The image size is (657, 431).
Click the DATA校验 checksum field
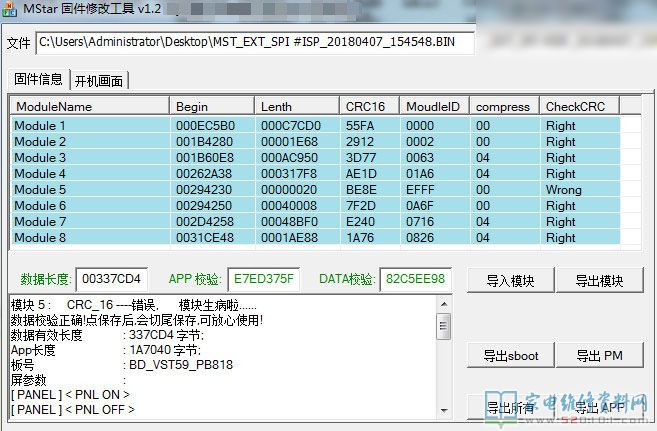[416, 280]
